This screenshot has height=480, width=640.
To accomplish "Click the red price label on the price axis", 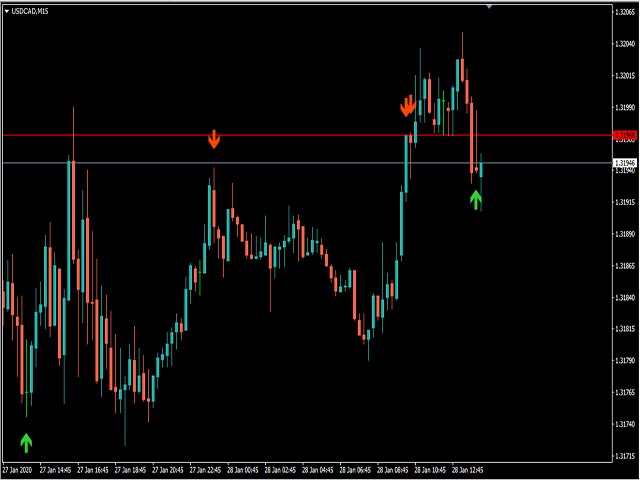I will [x=625, y=135].
